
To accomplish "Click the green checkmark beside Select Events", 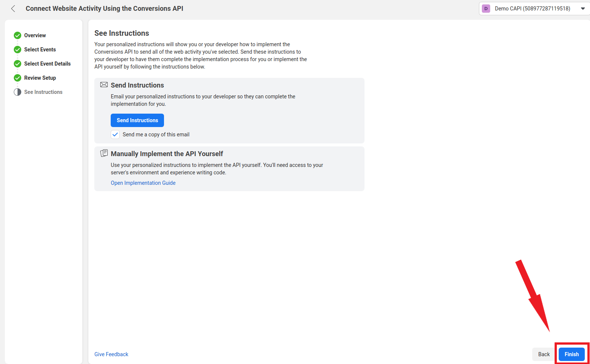I will pyautogui.click(x=18, y=50).
